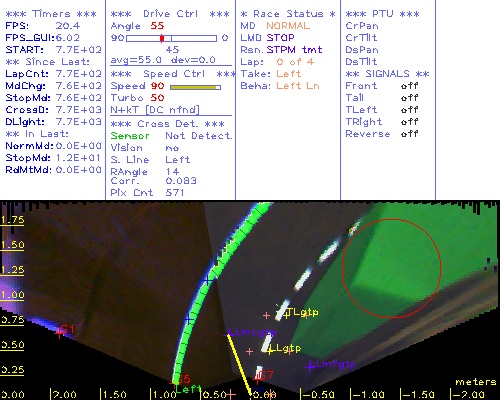This screenshot has height=400, width=500.
Task: Select the LLgtp yellow marker
Action: pos(270,350)
